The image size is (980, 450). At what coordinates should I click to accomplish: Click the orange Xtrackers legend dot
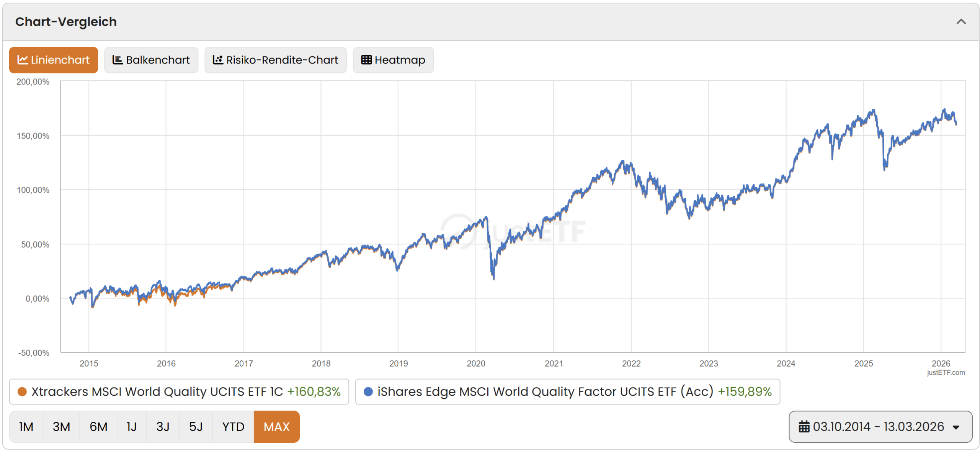tap(22, 391)
